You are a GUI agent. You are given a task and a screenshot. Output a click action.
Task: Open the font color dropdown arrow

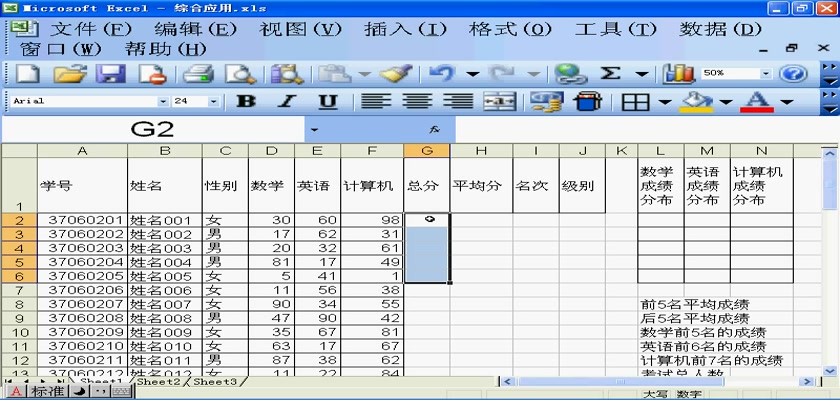pyautogui.click(x=786, y=102)
